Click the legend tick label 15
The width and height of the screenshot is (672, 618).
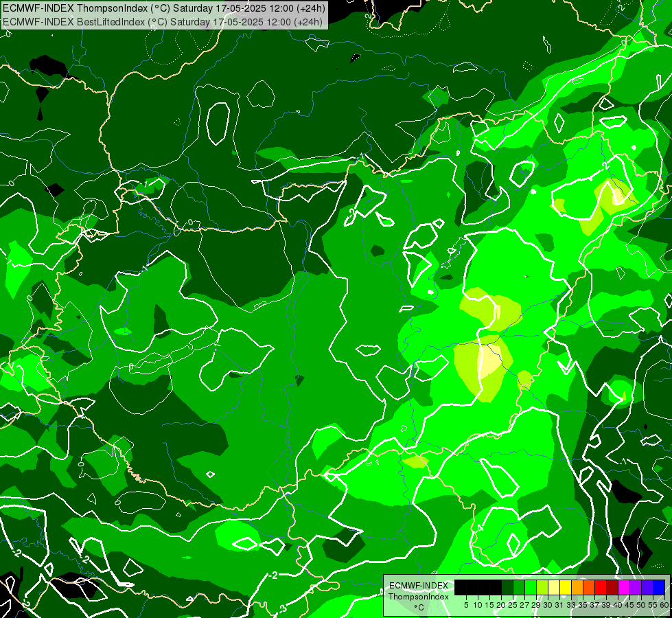coord(489,605)
